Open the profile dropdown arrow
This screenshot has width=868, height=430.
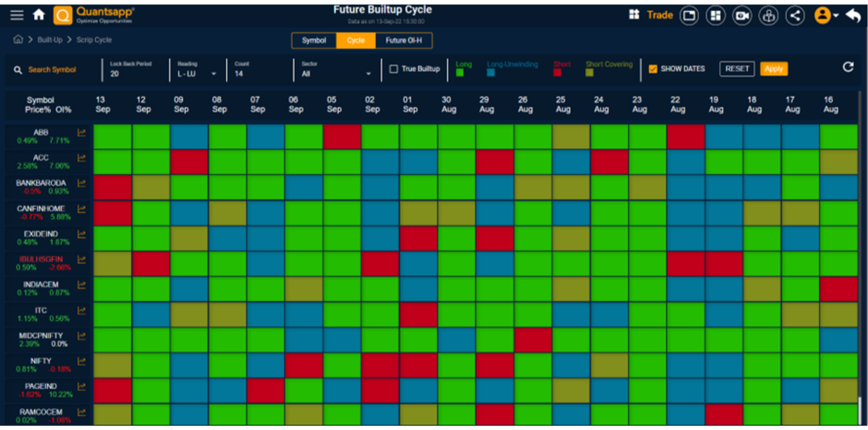pos(836,15)
